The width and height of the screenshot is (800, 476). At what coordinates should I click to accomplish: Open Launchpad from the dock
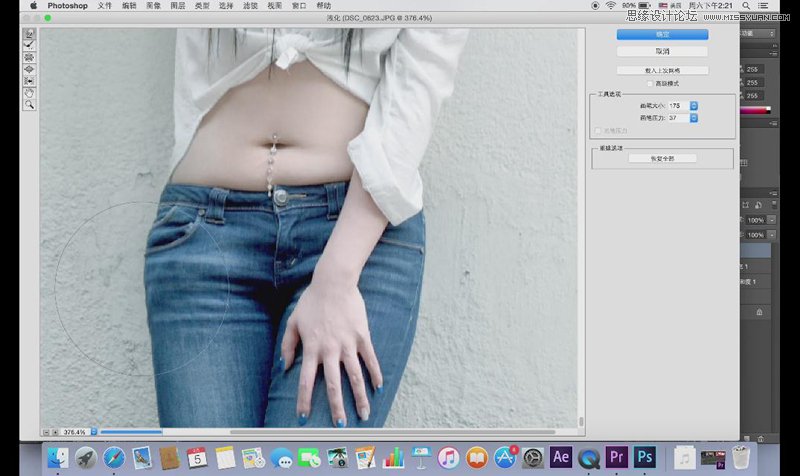coord(86,458)
